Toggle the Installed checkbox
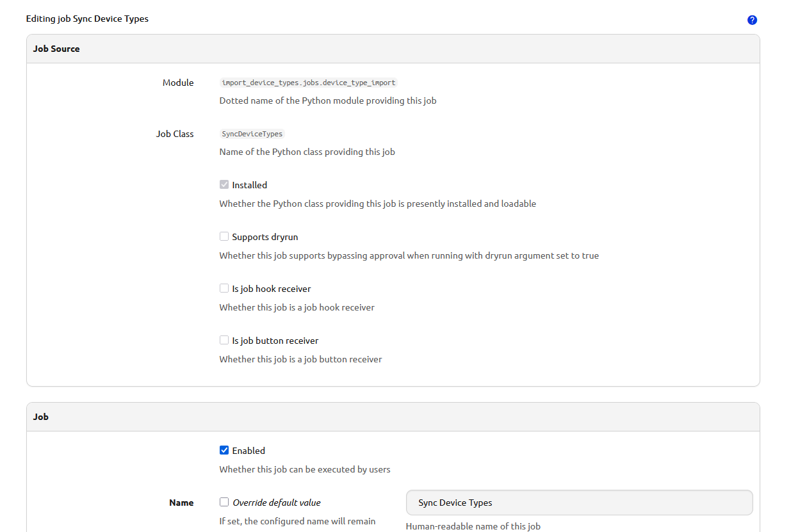The width and height of the screenshot is (807, 532). click(x=224, y=184)
